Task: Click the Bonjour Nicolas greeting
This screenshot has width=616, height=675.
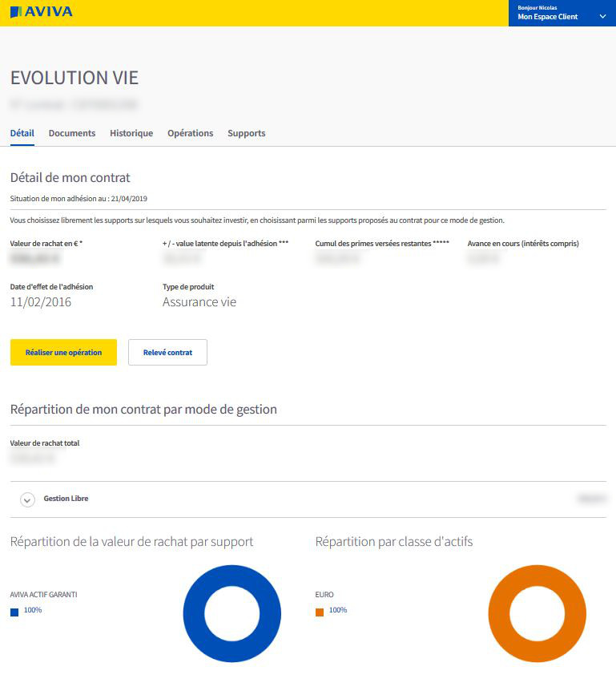Action: click(x=537, y=8)
